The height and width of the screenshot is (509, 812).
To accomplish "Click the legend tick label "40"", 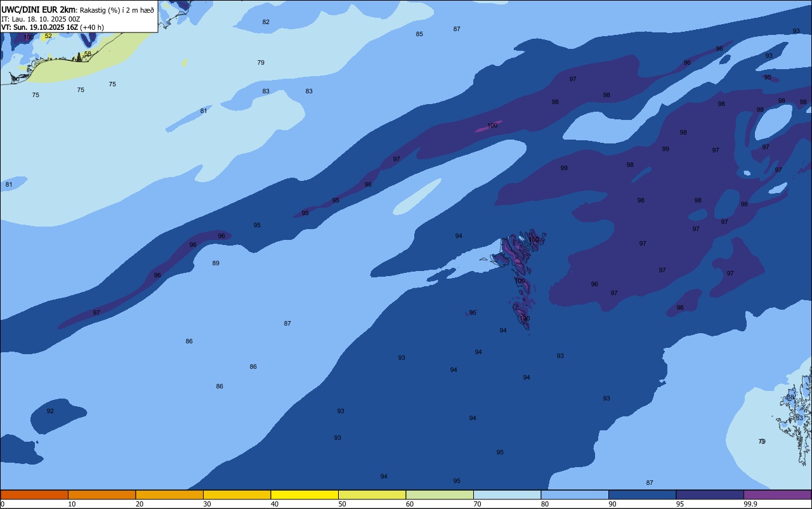I will [x=275, y=504].
